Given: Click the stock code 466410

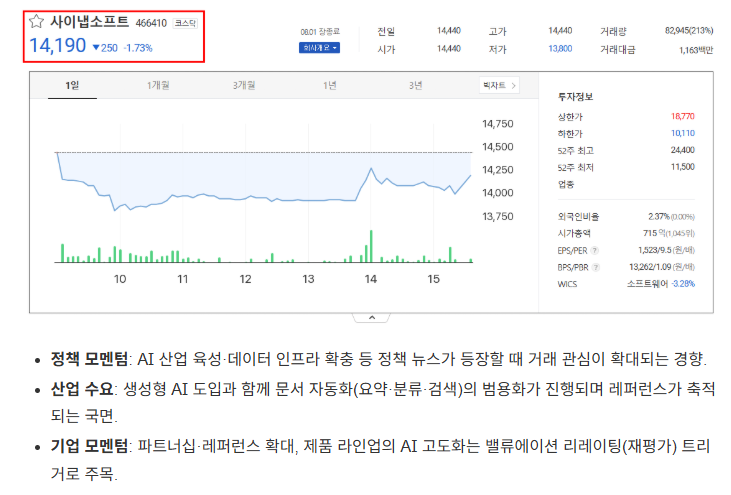Looking at the screenshot, I should click(151, 23).
